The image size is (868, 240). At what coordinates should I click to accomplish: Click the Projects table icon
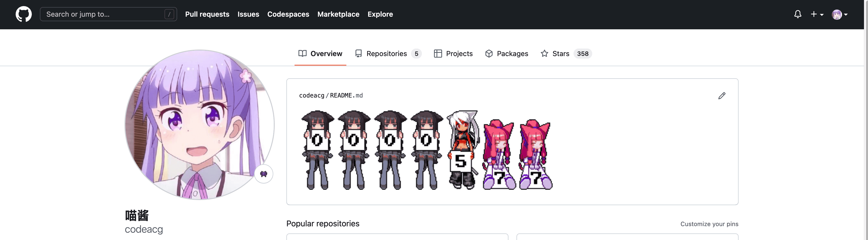pyautogui.click(x=438, y=54)
